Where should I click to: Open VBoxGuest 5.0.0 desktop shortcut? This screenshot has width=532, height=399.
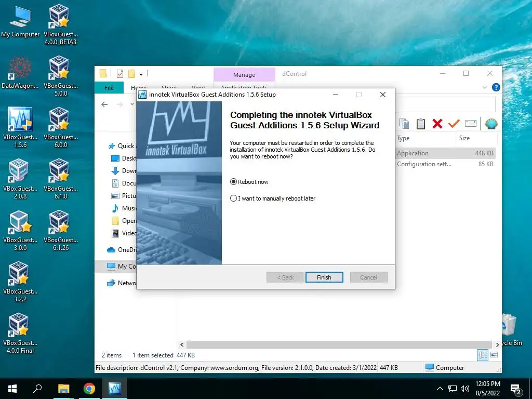coord(60,76)
